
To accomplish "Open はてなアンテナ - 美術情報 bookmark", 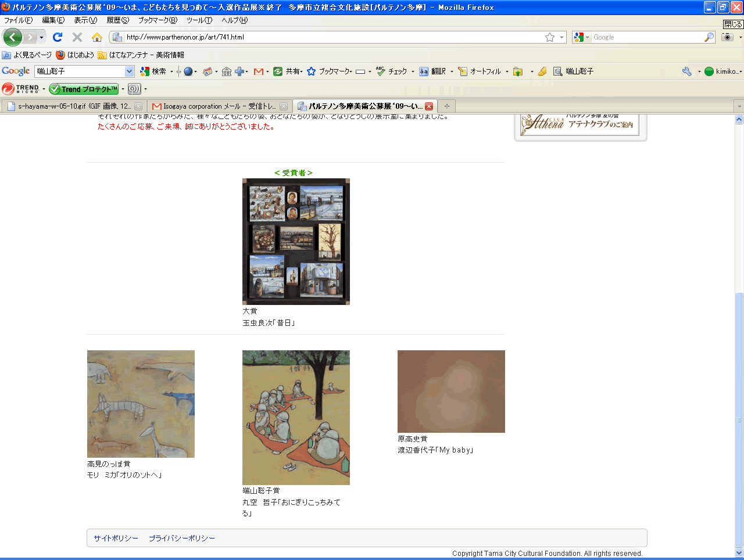I will (141, 55).
